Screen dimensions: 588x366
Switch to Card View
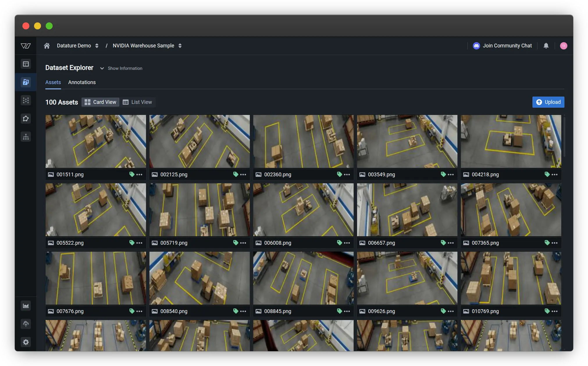pos(100,102)
